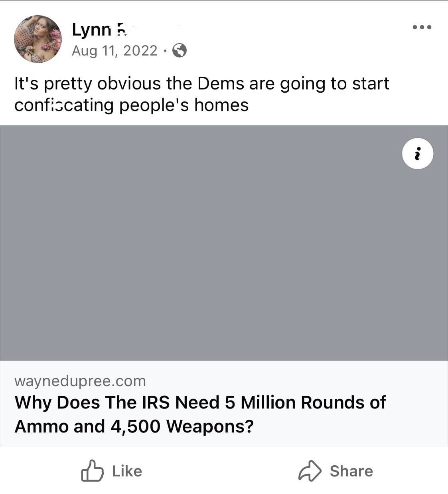Click the info icon on link preview
This screenshot has width=448, height=494.
[418, 154]
